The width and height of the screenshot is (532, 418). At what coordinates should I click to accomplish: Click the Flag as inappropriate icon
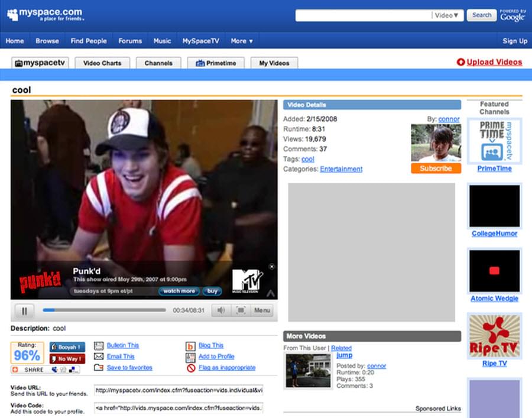(x=190, y=368)
